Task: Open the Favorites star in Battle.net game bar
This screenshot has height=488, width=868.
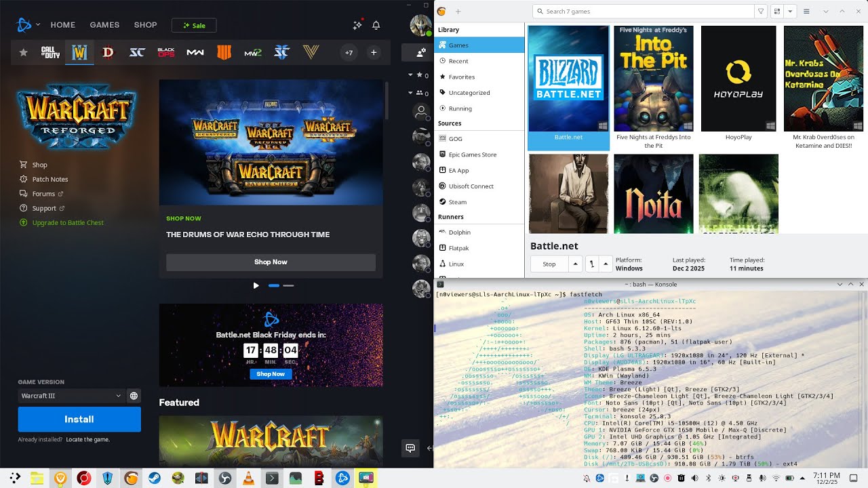Action: point(24,52)
